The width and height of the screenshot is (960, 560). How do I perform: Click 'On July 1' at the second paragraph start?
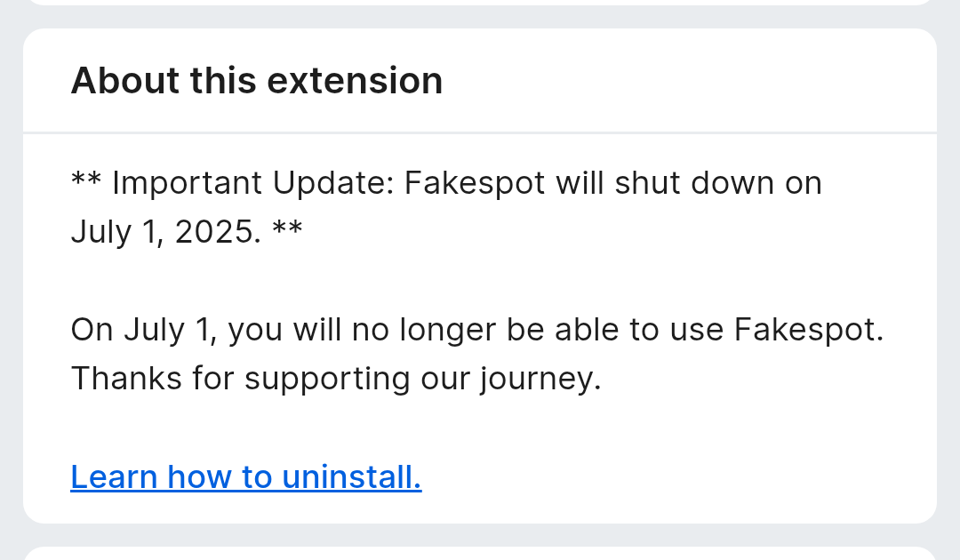[x=144, y=330]
